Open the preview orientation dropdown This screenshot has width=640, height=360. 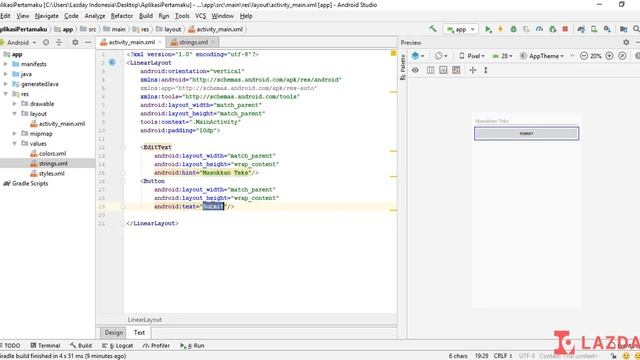(x=440, y=56)
